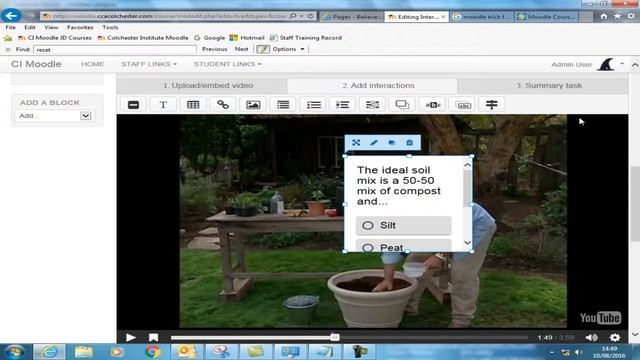Viewport: 640px width, 360px height.
Task: Select the bulleted list Single Choice tool
Action: point(313,105)
